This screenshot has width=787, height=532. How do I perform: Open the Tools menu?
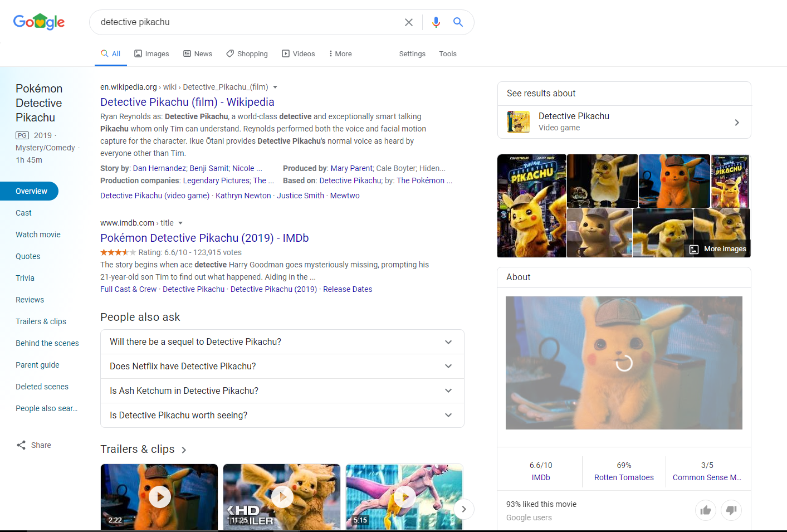tap(448, 54)
